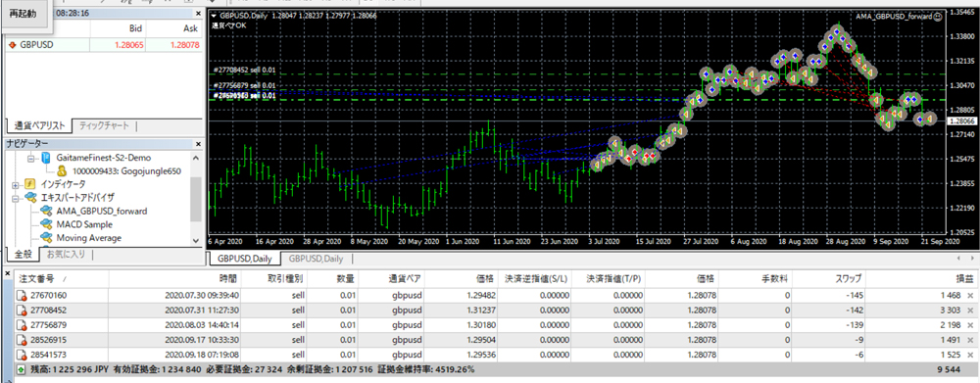Switch to the second GBPUSD,Daily chart tab

[x=317, y=259]
